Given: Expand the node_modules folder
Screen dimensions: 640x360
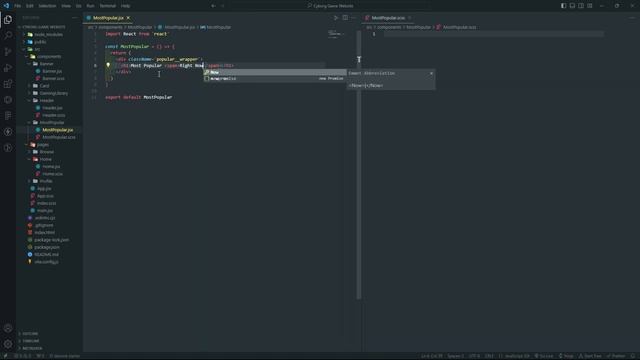Looking at the screenshot, I should [x=48, y=35].
